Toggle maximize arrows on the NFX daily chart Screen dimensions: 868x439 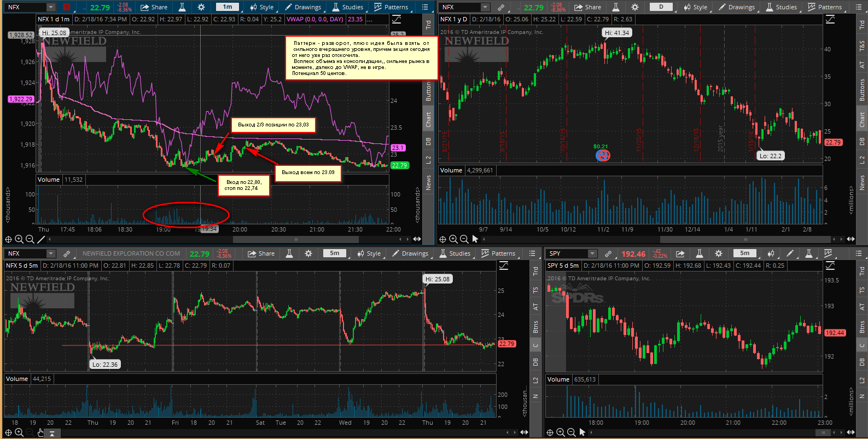click(851, 239)
